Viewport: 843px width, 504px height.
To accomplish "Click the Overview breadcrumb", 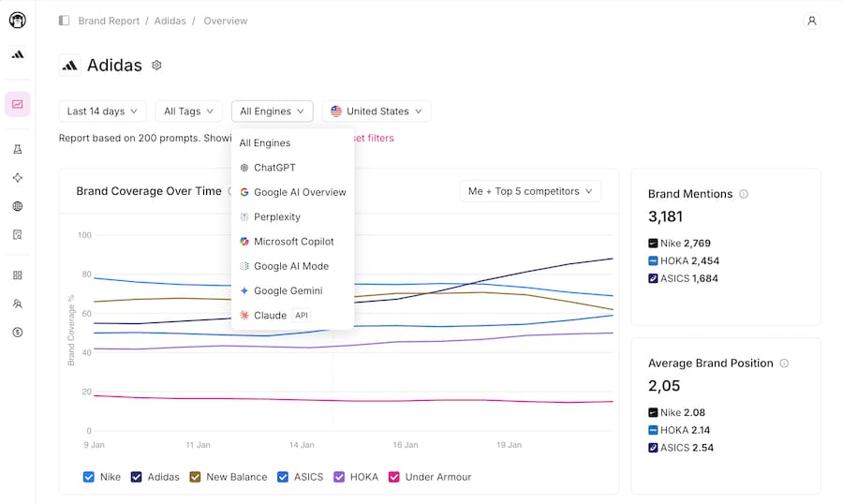I will 225,21.
